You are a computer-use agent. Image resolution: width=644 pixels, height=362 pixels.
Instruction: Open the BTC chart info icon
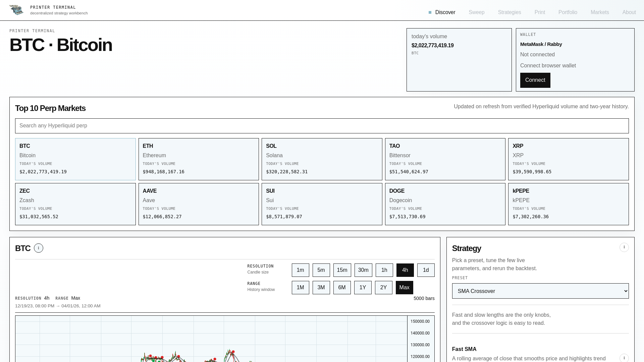tap(39, 248)
